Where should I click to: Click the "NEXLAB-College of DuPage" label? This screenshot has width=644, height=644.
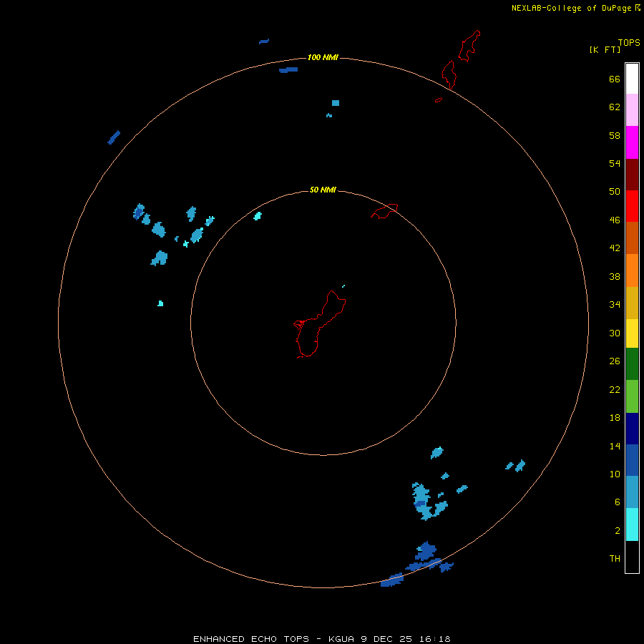coord(571,8)
